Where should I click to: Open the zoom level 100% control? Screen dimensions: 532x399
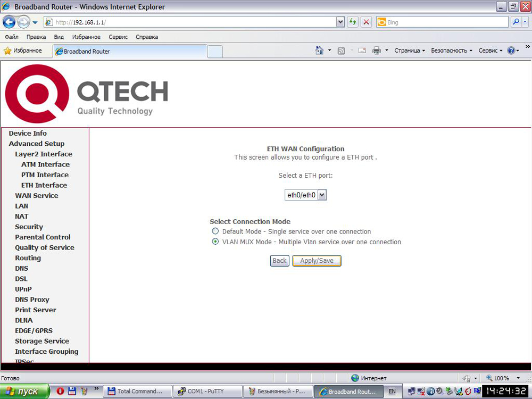tap(503, 378)
